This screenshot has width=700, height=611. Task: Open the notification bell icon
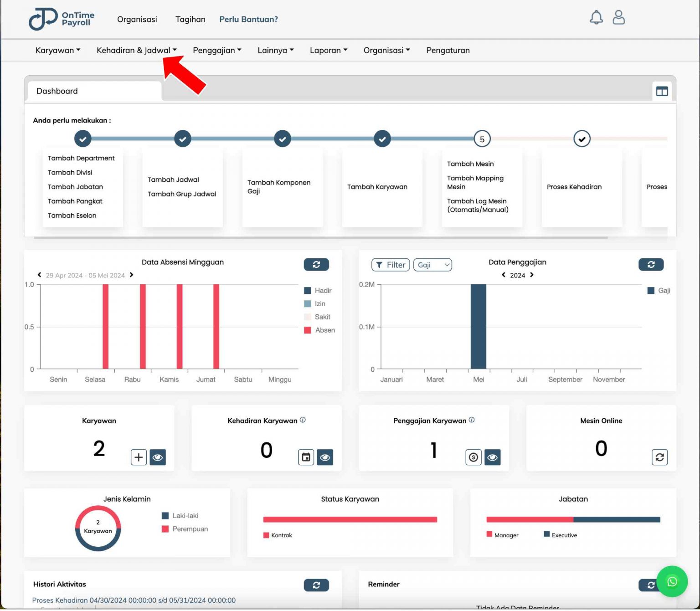(x=596, y=17)
